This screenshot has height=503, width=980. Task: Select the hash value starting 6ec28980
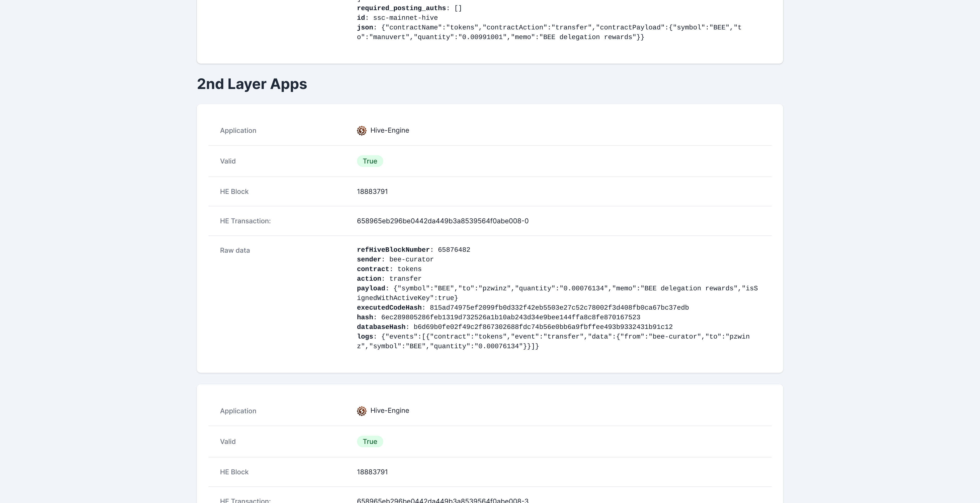pyautogui.click(x=510, y=317)
